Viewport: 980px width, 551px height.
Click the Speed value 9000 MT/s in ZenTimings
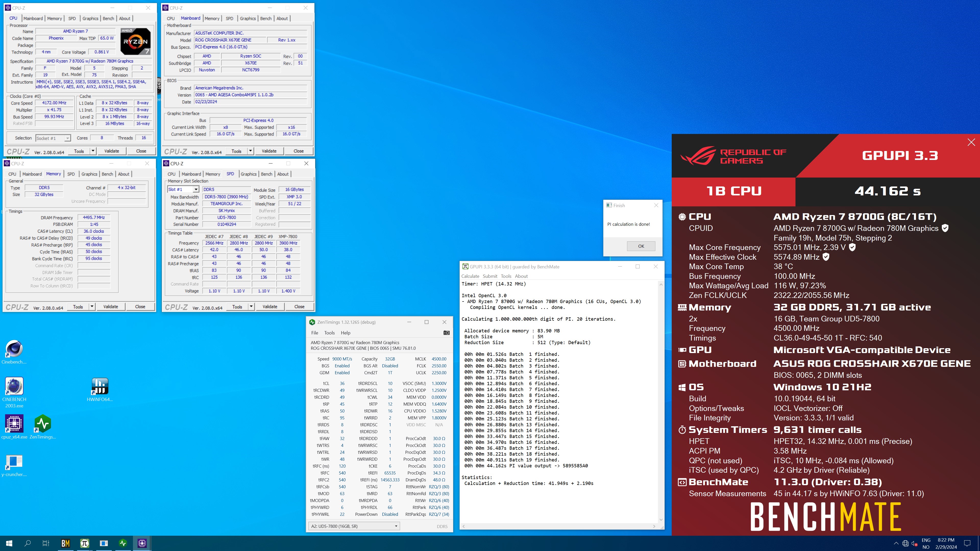coord(342,359)
